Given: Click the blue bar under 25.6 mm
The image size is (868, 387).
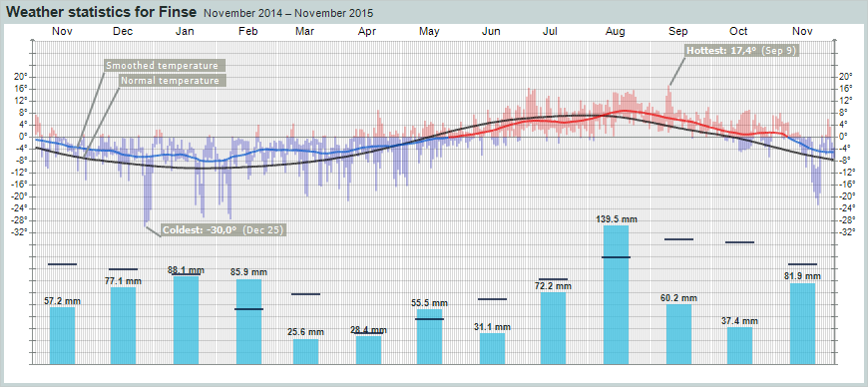Looking at the screenshot, I should pos(305,351).
